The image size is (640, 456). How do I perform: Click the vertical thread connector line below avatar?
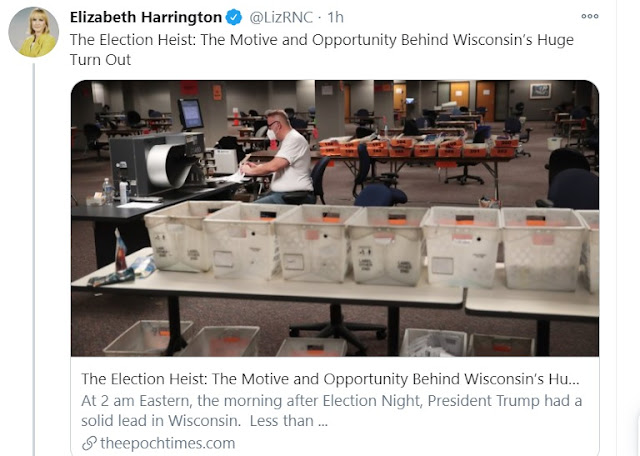tap(33, 259)
